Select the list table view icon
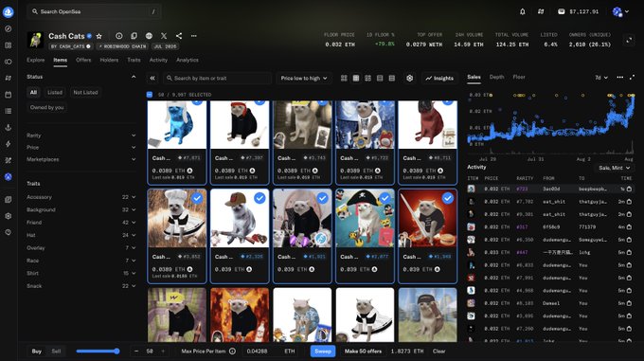Screen dimensions: 644x361 point(392,78)
